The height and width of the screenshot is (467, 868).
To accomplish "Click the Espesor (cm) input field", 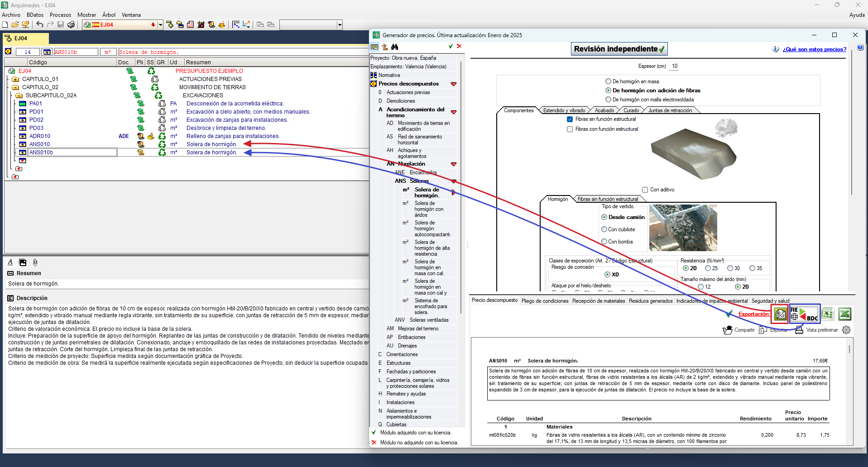I will point(674,66).
